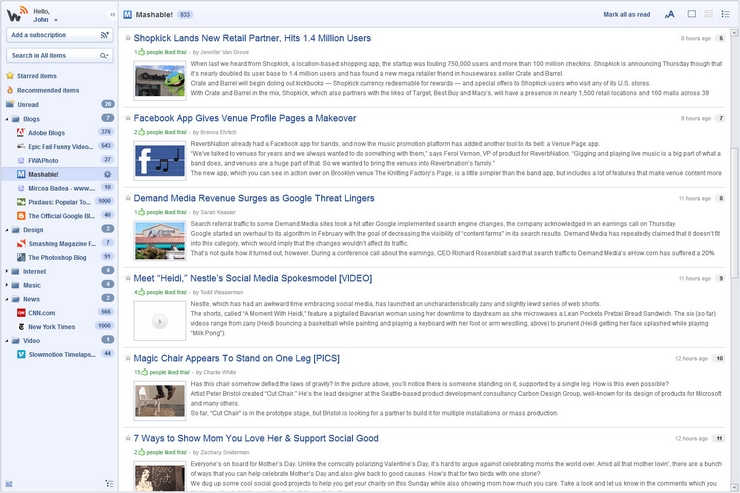Star the Facebook App Venue Profile article
This screenshot has height=493, width=740.
point(128,118)
